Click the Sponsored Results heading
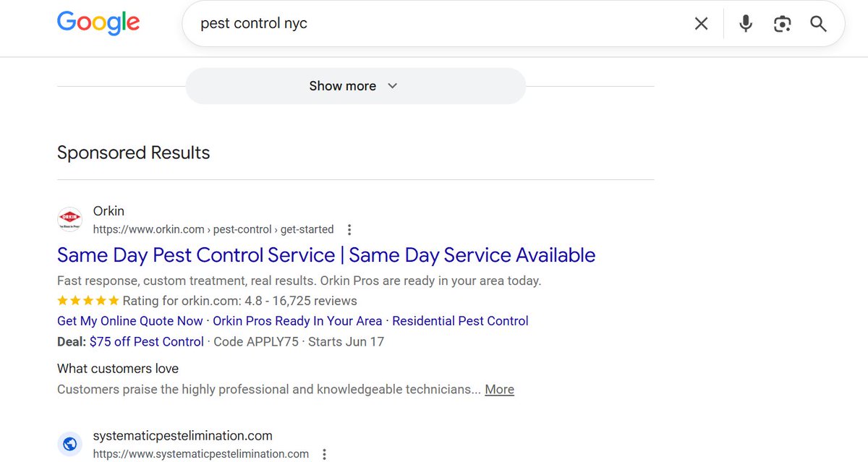 coord(134,153)
